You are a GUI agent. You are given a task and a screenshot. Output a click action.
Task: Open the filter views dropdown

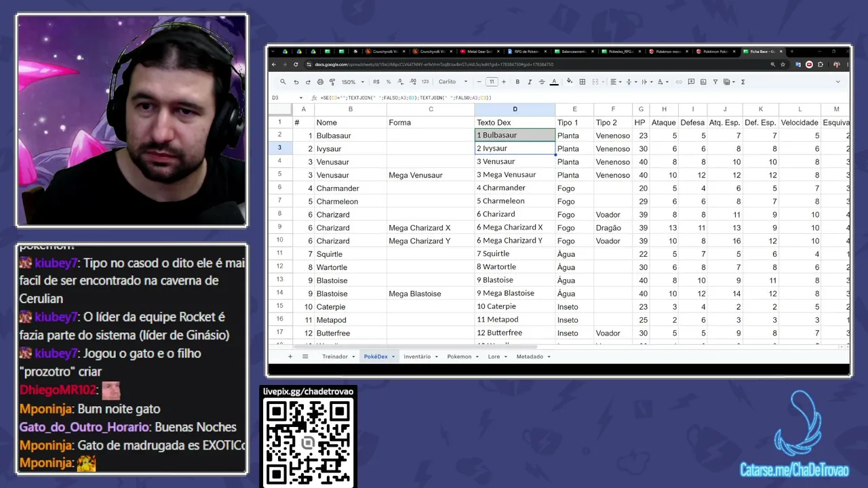click(x=729, y=82)
